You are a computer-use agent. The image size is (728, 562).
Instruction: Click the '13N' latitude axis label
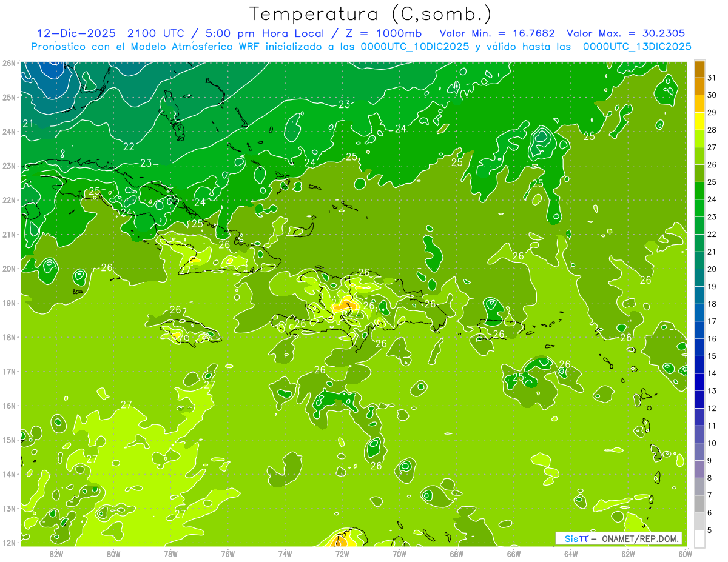pos(8,508)
